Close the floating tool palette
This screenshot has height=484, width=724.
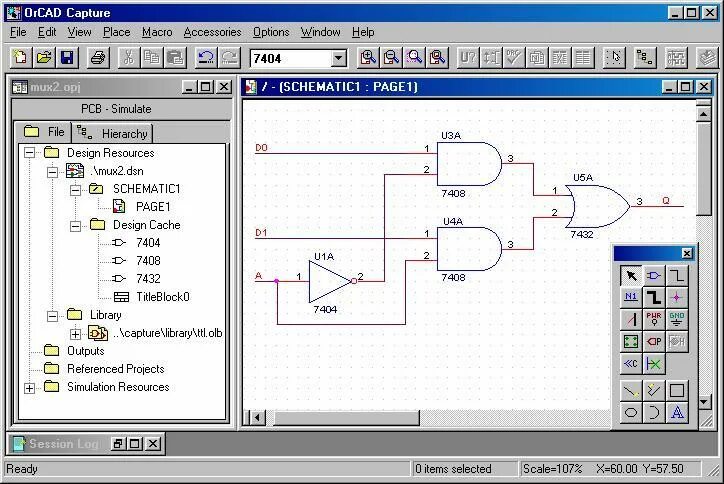coord(687,253)
